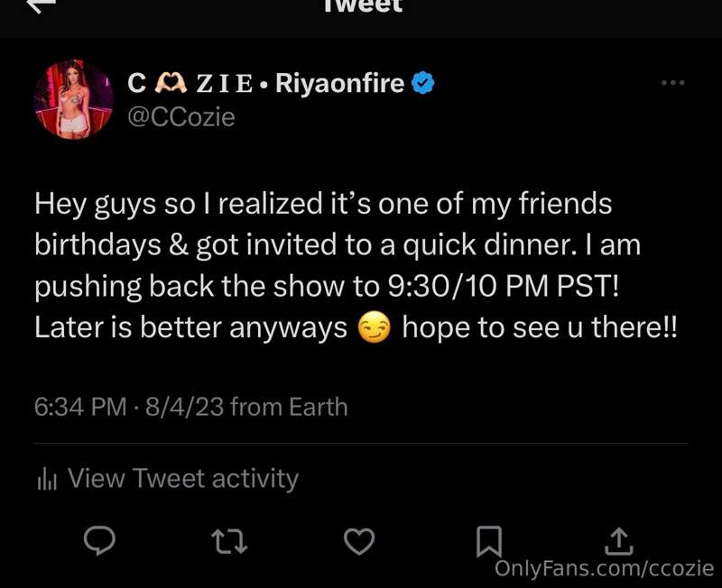Image resolution: width=722 pixels, height=588 pixels.
Task: Open the @CCozie handle
Action: tap(181, 117)
